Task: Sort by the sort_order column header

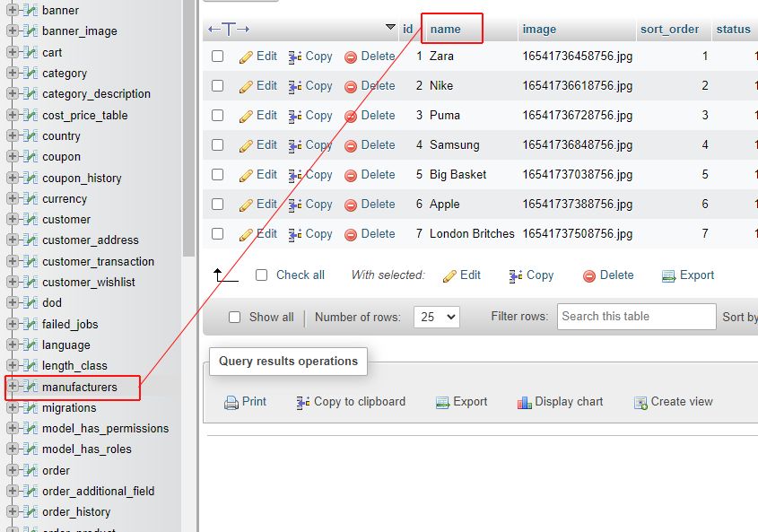Action: coord(669,30)
